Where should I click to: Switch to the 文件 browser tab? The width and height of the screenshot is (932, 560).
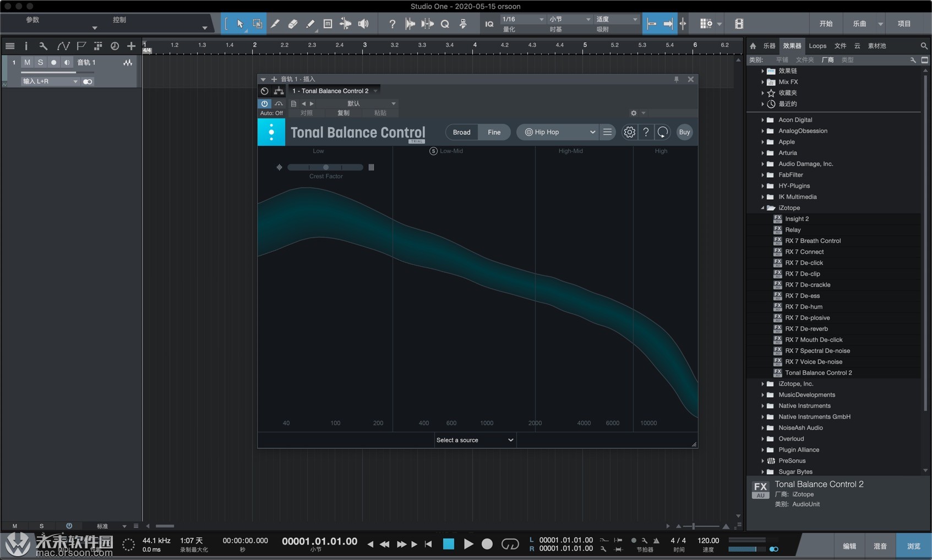point(840,46)
